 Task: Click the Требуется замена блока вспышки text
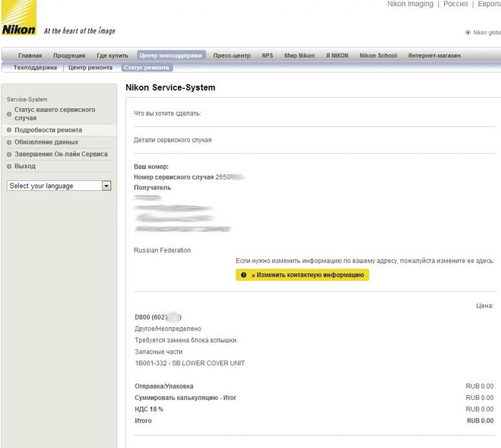(x=186, y=340)
